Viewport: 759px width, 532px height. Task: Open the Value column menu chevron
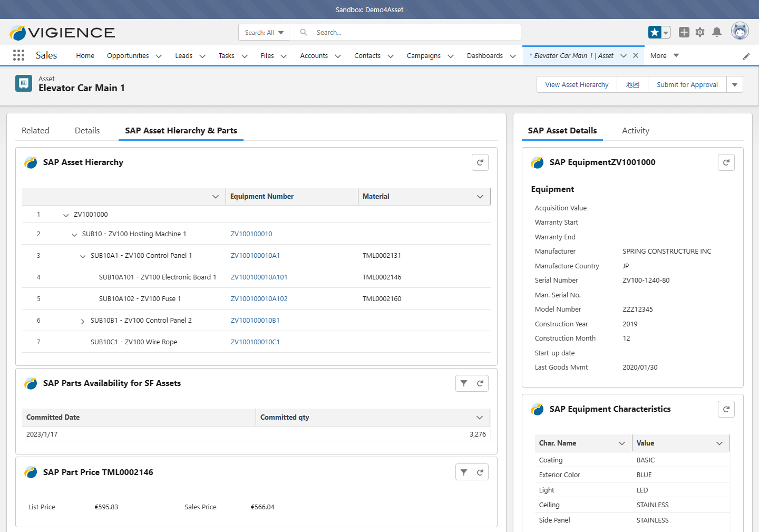719,443
